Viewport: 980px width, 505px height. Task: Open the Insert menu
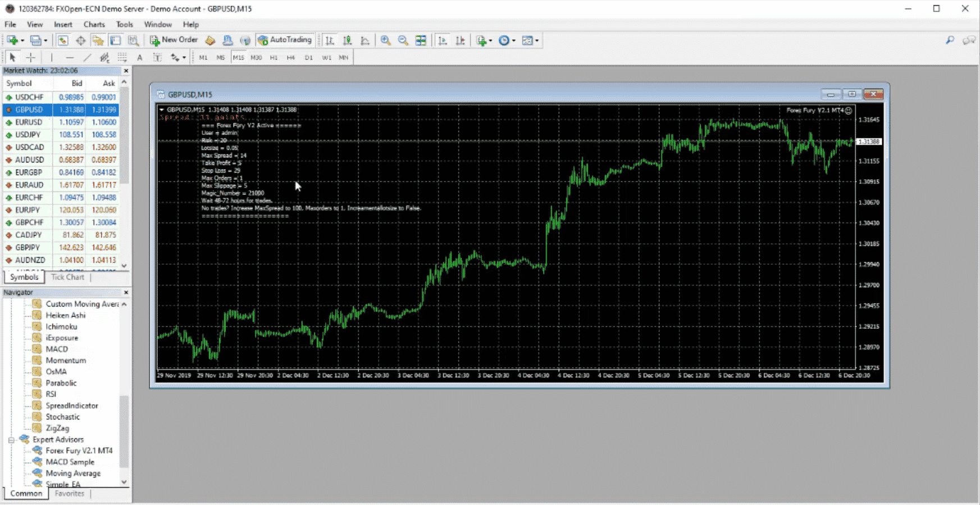click(x=63, y=24)
